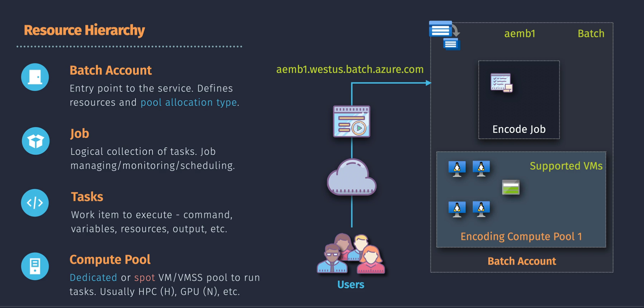Click the 'Dedicated' highlighted word
Screen dimensions: 644x308
coord(93,277)
